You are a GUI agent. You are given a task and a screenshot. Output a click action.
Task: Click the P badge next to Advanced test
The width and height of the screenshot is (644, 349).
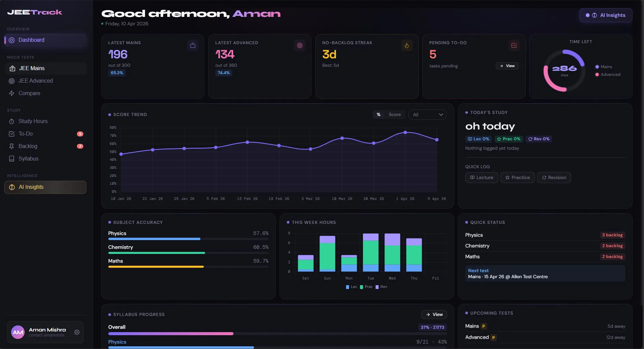pos(493,338)
